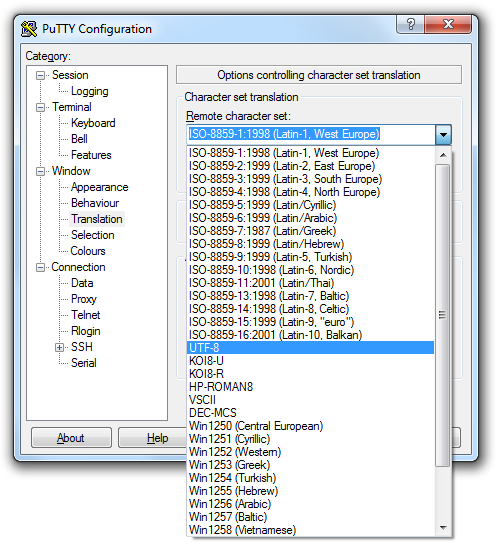The image size is (496, 553).
Task: Click the dropdown list scroll up arrow
Action: [x=443, y=155]
